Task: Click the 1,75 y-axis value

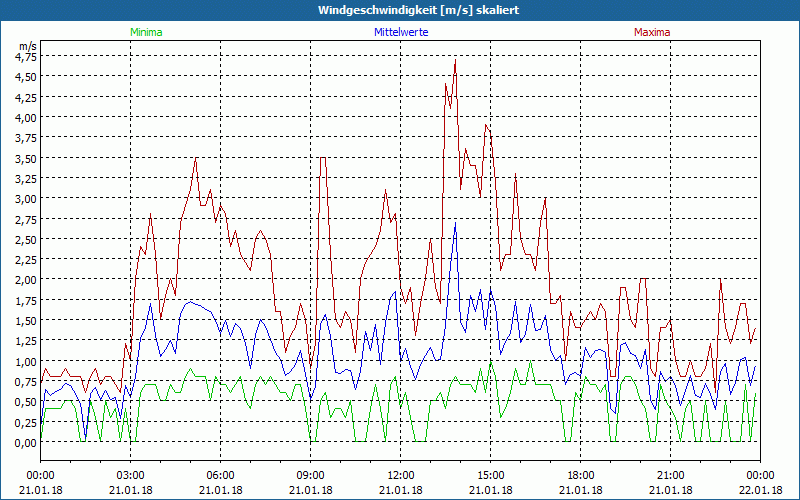Action: [x=26, y=300]
